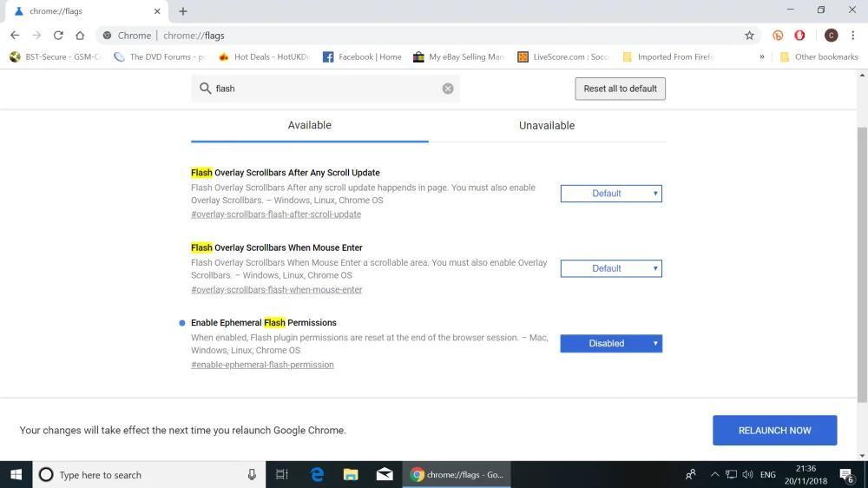Viewport: 868px width, 488px height.
Task: Select the Enable Ephemeral Flash Permissions title
Action: pos(264,323)
